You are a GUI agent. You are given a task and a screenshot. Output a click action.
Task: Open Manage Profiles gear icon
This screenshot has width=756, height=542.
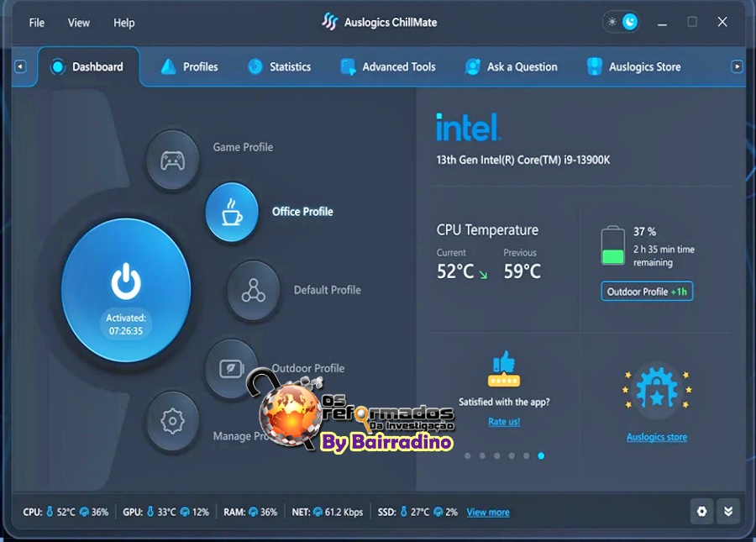(172, 421)
